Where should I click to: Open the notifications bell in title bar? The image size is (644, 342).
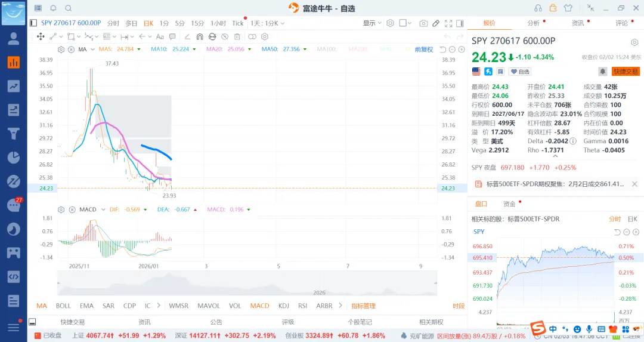pyautogui.click(x=54, y=8)
